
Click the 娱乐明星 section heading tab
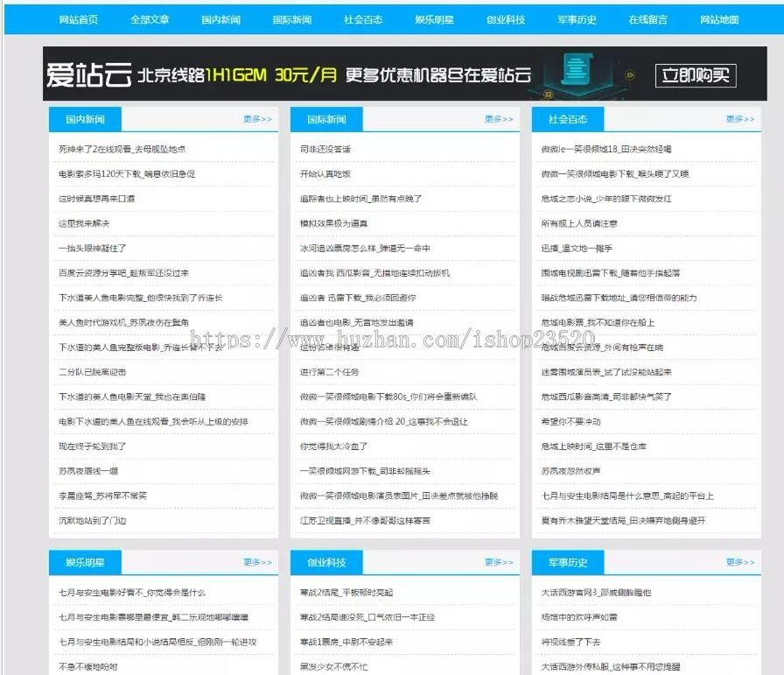pyautogui.click(x=85, y=563)
